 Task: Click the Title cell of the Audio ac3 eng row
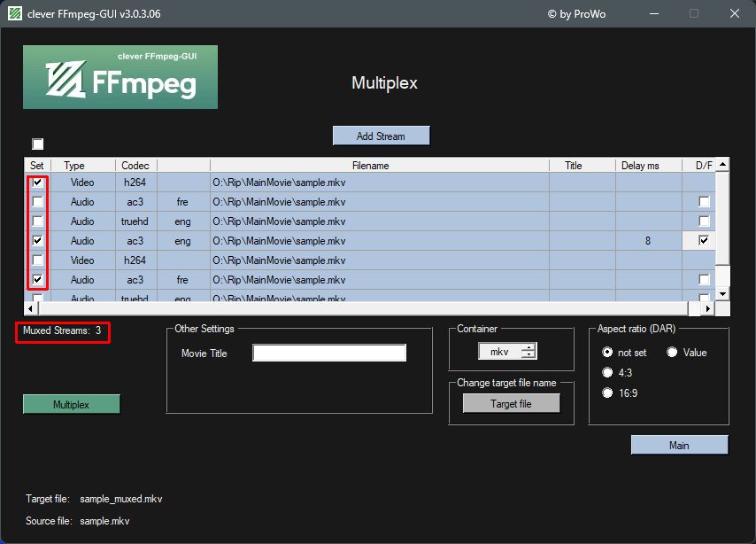coord(582,240)
